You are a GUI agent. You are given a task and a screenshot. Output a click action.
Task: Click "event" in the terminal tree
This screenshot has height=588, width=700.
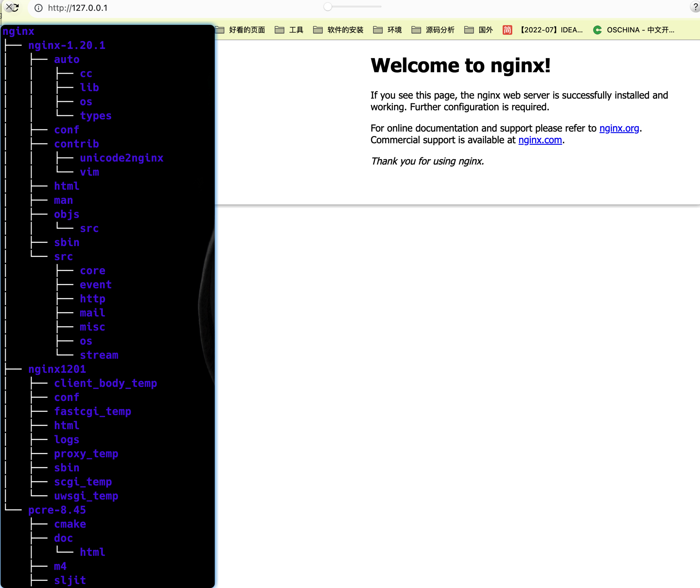(x=96, y=285)
